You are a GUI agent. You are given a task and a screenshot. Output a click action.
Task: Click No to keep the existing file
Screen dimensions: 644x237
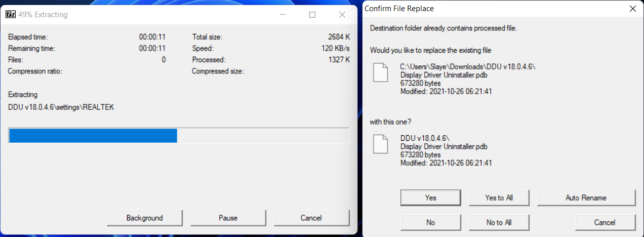click(430, 222)
